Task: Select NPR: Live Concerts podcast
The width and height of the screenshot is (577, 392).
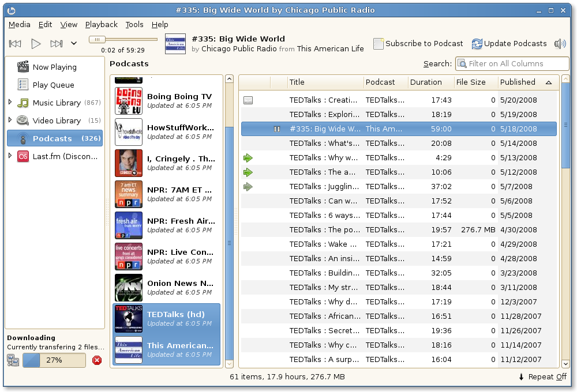Action: pos(166,257)
